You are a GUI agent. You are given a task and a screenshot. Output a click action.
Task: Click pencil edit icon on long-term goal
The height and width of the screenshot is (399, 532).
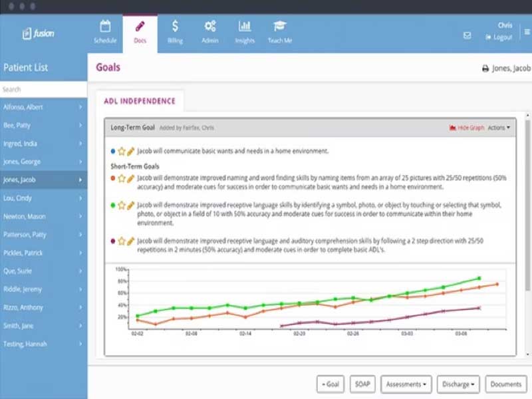(130, 152)
